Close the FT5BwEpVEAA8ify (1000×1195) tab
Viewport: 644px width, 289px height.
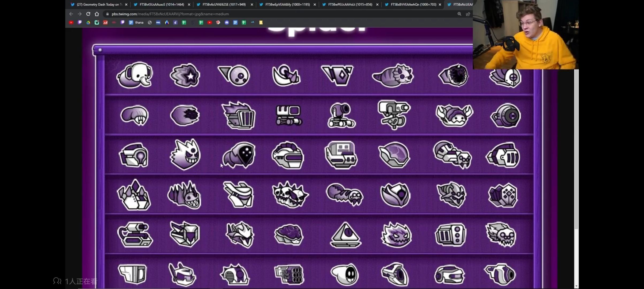click(315, 5)
